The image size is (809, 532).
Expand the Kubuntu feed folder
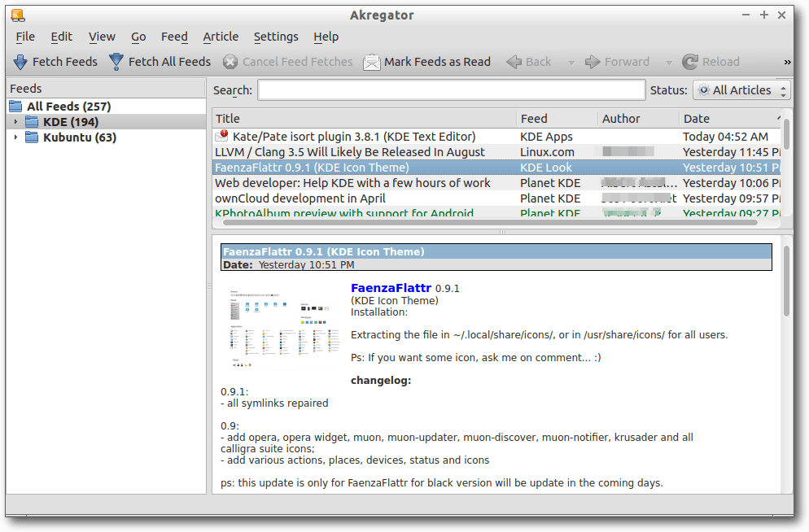(15, 137)
